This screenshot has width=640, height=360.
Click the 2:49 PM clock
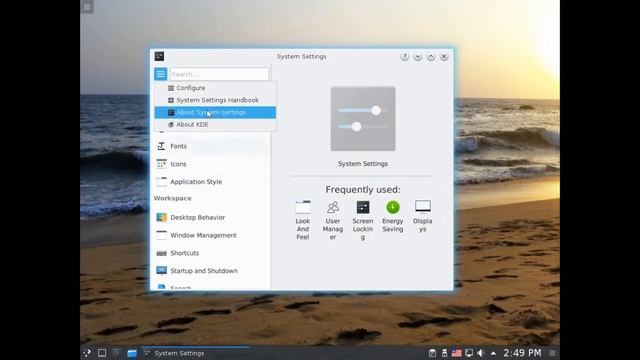click(x=522, y=353)
